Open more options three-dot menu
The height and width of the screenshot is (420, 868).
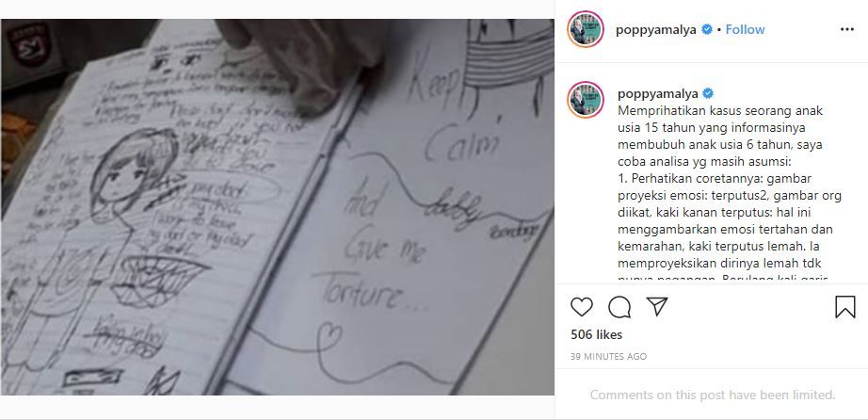(847, 29)
